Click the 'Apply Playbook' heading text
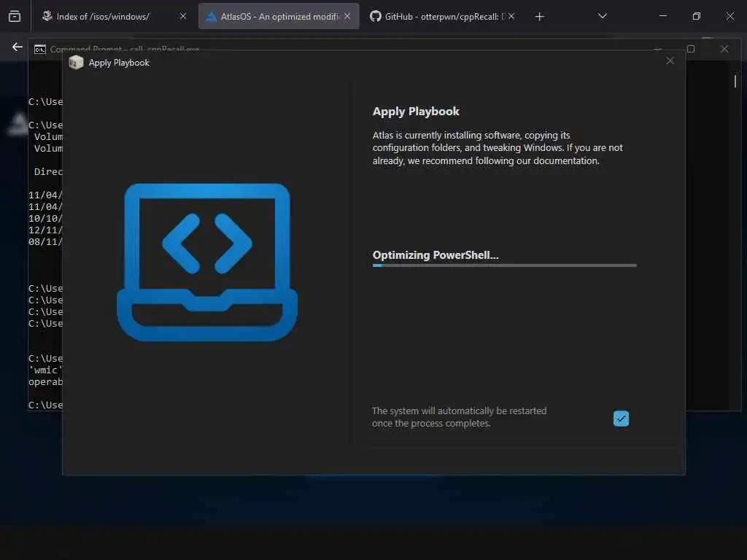The width and height of the screenshot is (747, 560). pos(416,112)
